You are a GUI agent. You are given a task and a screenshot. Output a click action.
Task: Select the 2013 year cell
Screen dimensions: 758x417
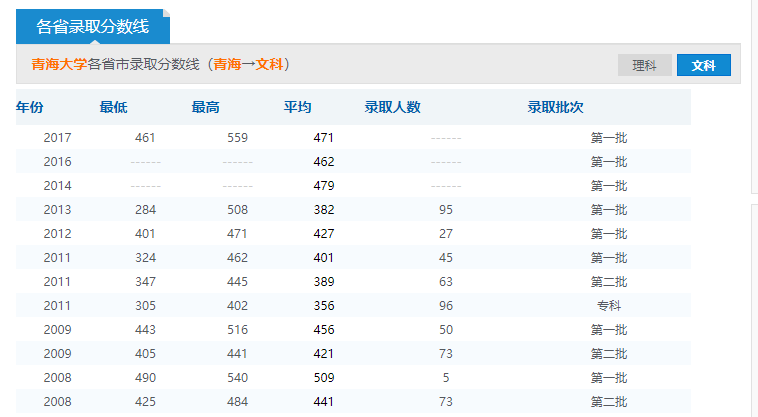pos(58,210)
